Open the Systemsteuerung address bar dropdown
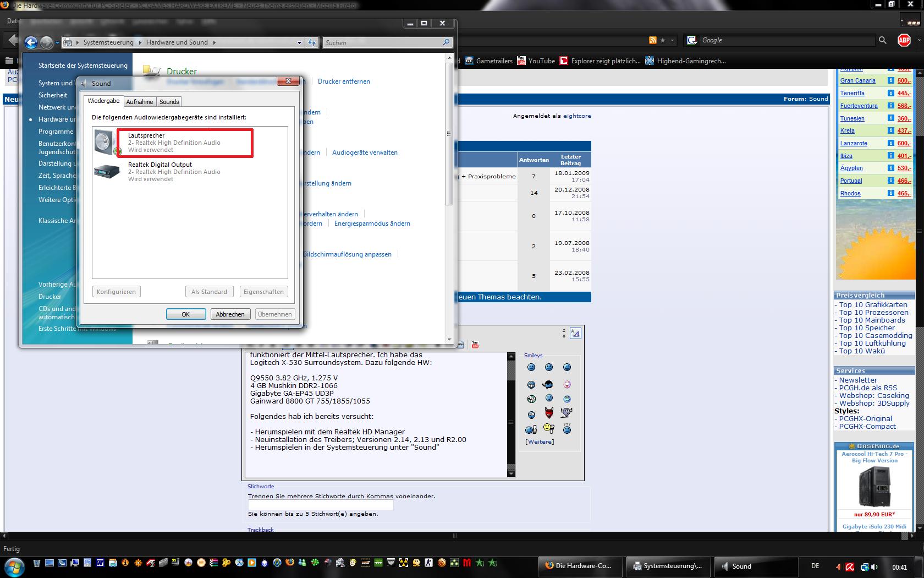The height and width of the screenshot is (578, 924). [299, 42]
